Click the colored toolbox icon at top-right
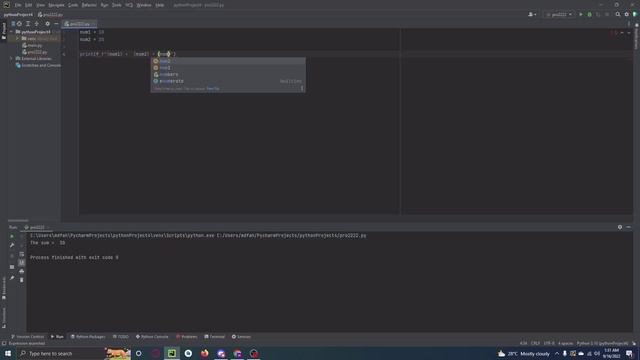This screenshot has width=640, height=360. tap(635, 15)
